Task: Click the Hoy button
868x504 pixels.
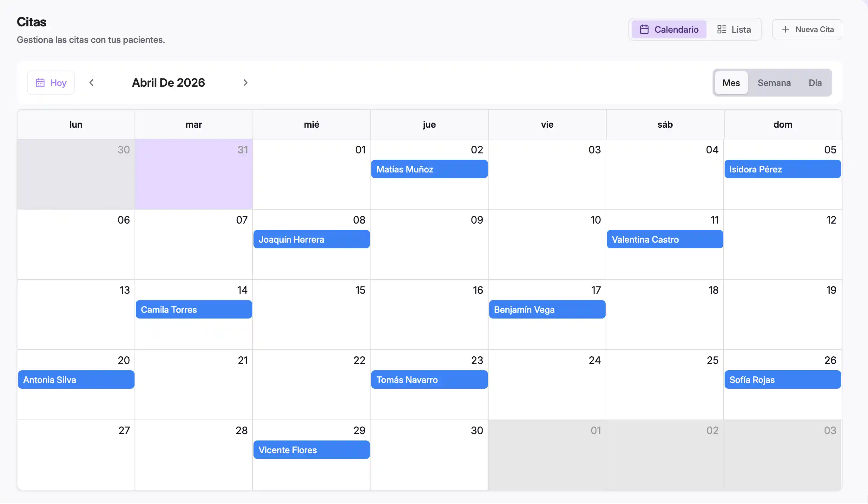Action: 51,82
